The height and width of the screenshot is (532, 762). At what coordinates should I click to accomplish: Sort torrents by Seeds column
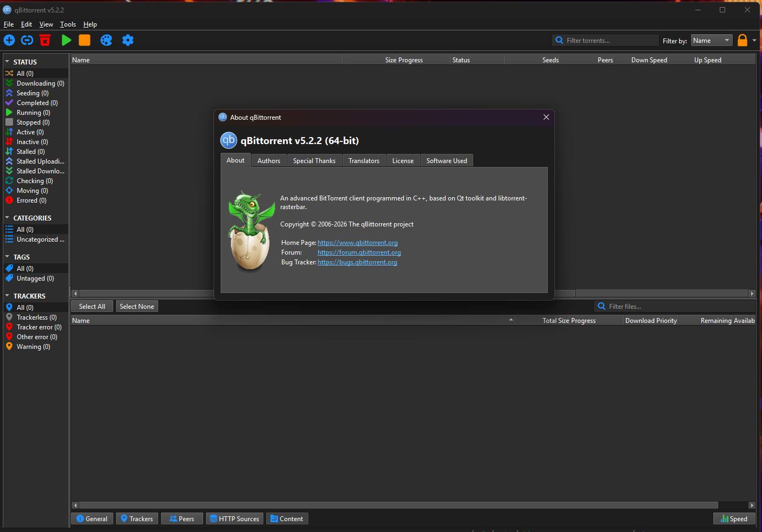[532, 60]
